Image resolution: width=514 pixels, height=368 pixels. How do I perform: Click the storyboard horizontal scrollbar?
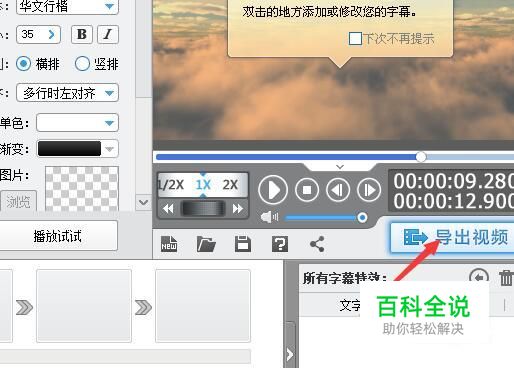[x=125, y=356]
